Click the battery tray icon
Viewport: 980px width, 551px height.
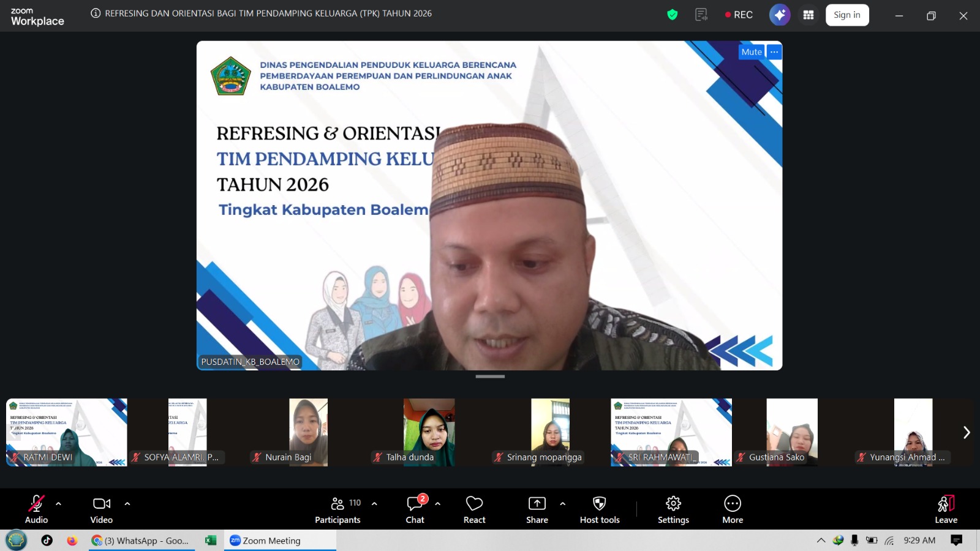click(x=872, y=540)
